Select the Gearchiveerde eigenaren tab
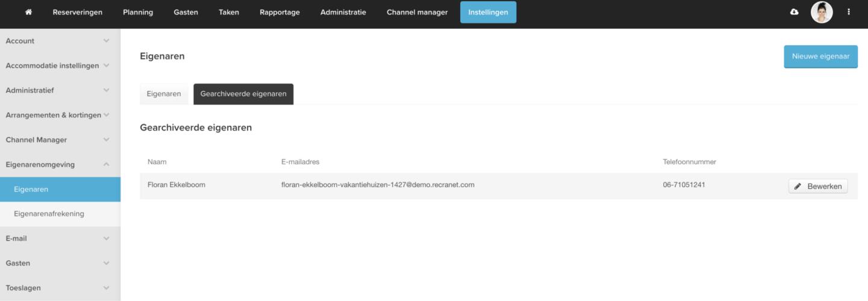Image resolution: width=868 pixels, height=301 pixels. 243,94
